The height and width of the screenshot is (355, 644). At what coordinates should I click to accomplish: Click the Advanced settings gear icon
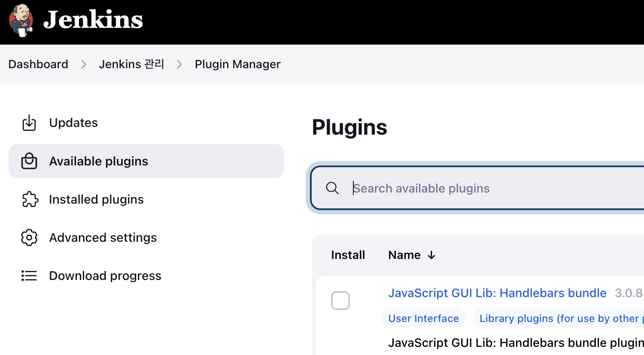point(29,238)
